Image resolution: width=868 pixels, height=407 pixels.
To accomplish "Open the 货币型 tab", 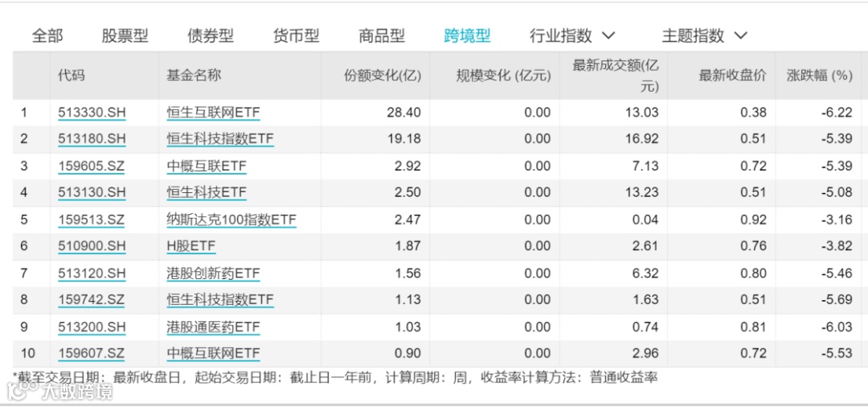I will click(x=296, y=36).
